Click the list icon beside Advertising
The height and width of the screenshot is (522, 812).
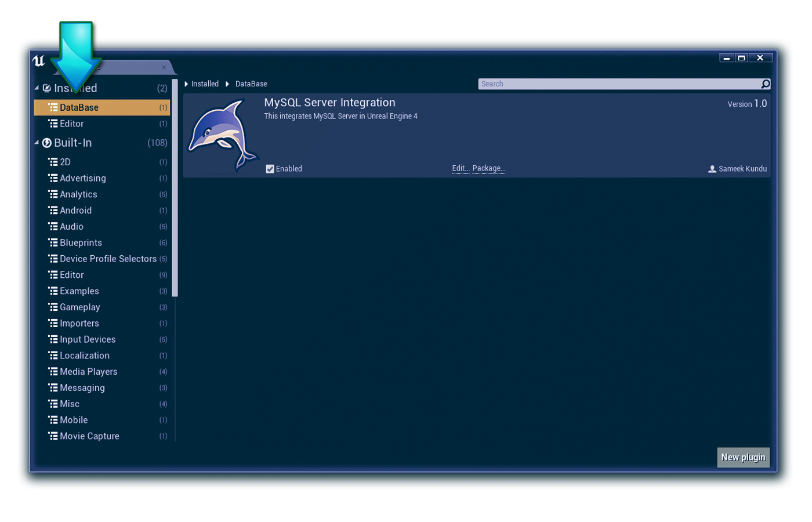53,178
